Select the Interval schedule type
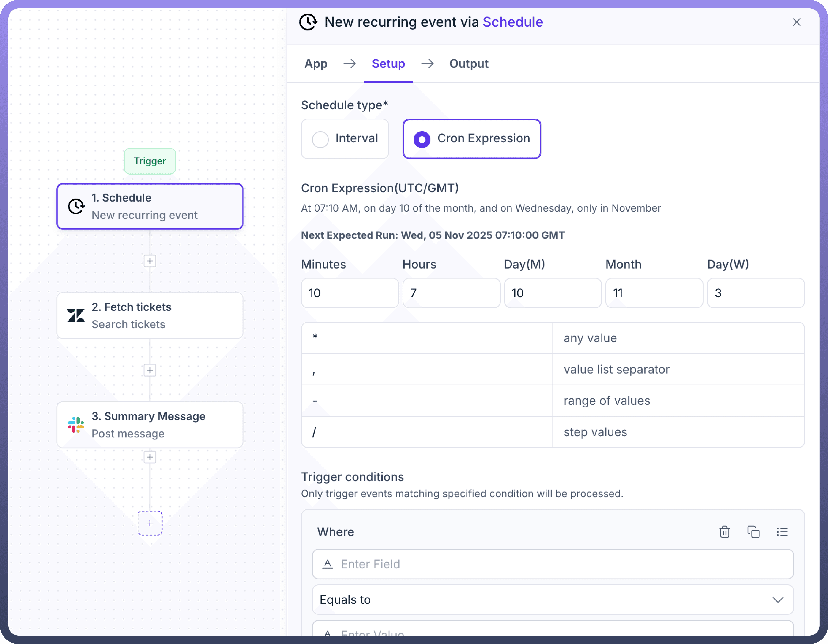Image resolution: width=828 pixels, height=644 pixels. pyautogui.click(x=345, y=139)
